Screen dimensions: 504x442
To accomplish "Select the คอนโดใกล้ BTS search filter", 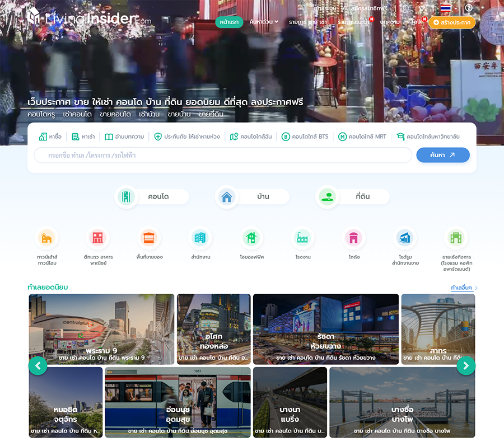I will 305,137.
